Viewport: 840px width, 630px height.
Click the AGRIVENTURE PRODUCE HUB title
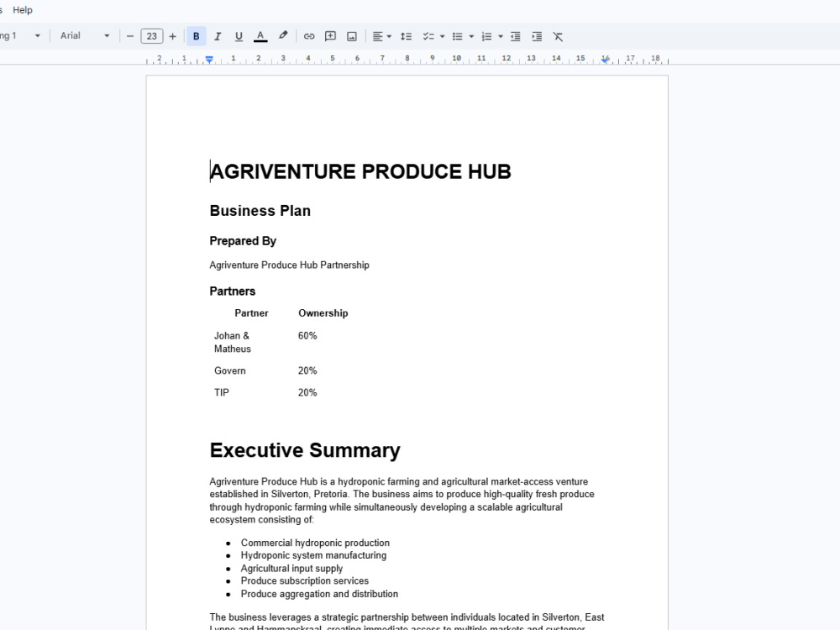[360, 172]
